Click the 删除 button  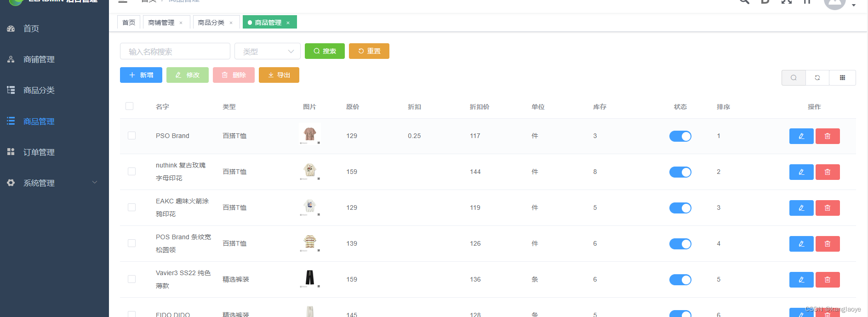point(234,75)
